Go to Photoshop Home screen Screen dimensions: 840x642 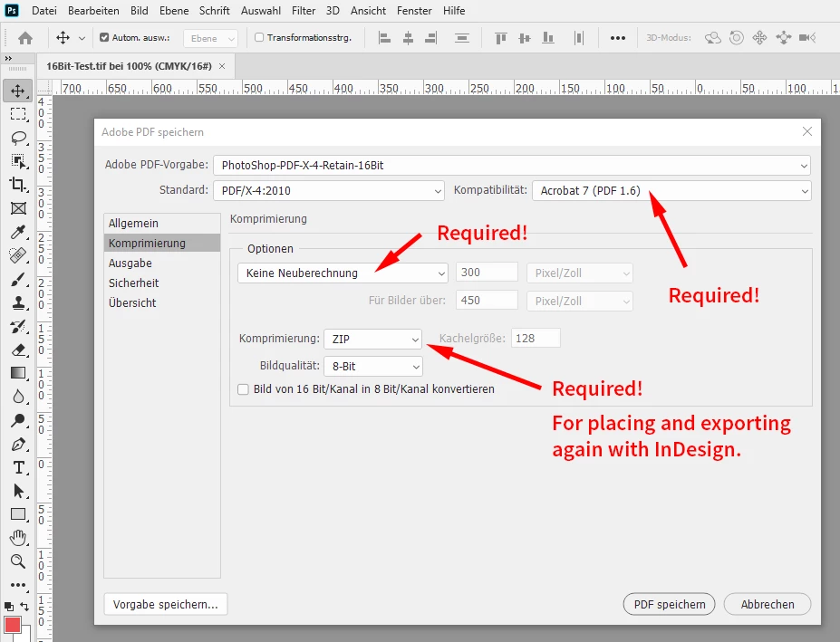[x=25, y=38]
